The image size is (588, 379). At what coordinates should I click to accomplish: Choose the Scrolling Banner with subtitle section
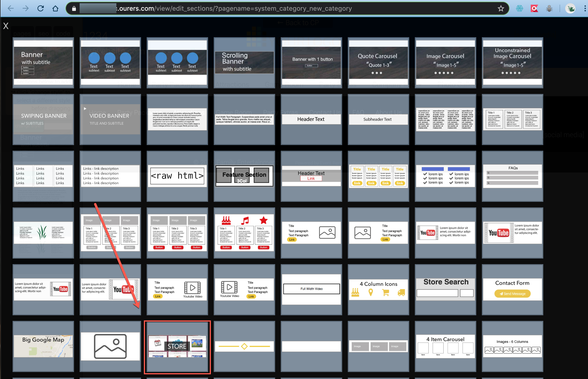point(244,63)
